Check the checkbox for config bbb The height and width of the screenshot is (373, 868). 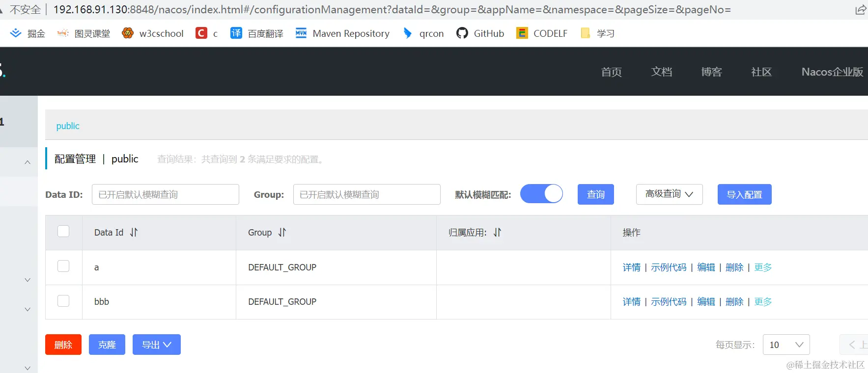(63, 301)
